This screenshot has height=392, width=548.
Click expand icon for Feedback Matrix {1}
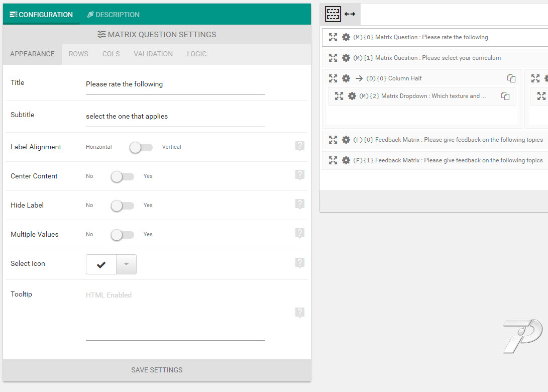(x=333, y=160)
